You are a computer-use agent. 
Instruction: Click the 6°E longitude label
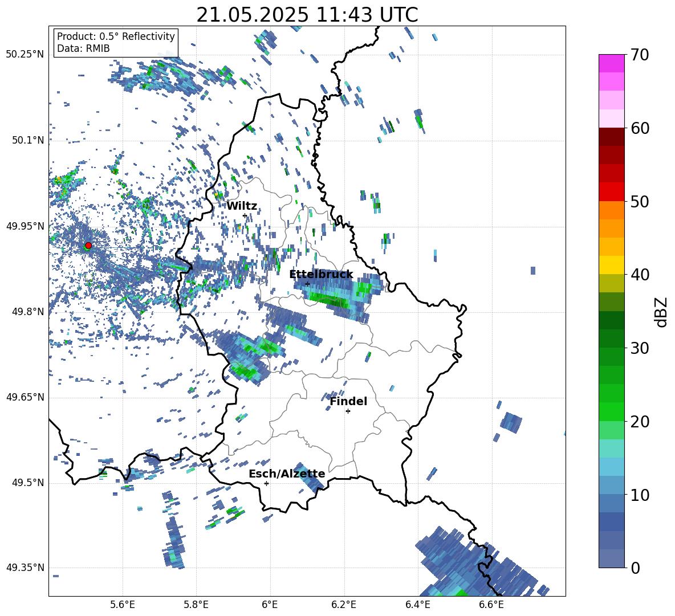270,605
